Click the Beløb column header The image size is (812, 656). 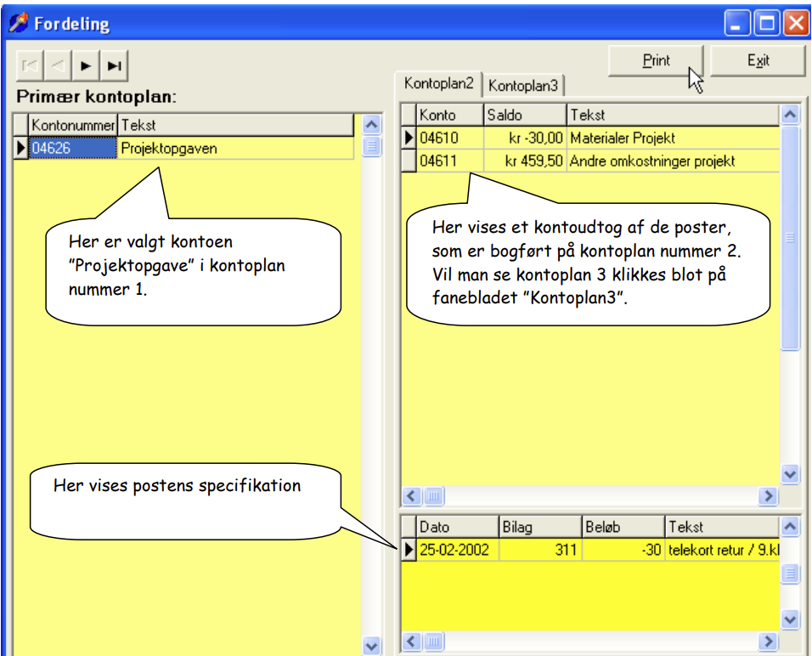pyautogui.click(x=623, y=527)
